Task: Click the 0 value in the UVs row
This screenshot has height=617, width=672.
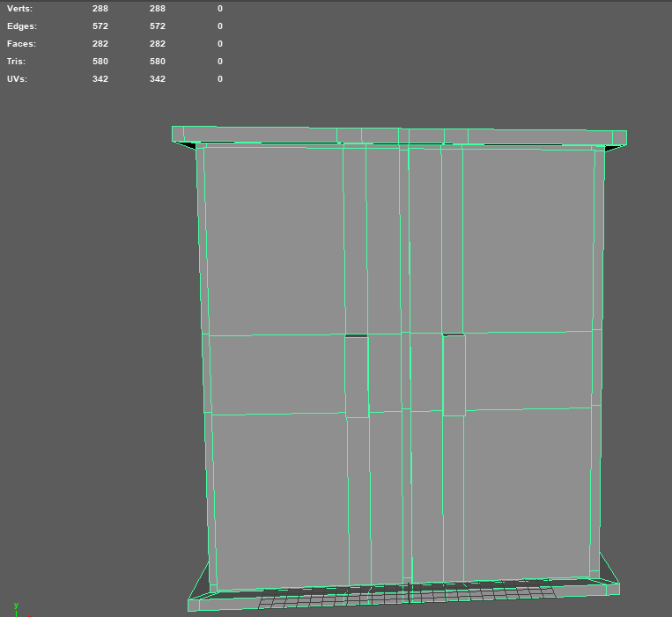Action: 220,79
